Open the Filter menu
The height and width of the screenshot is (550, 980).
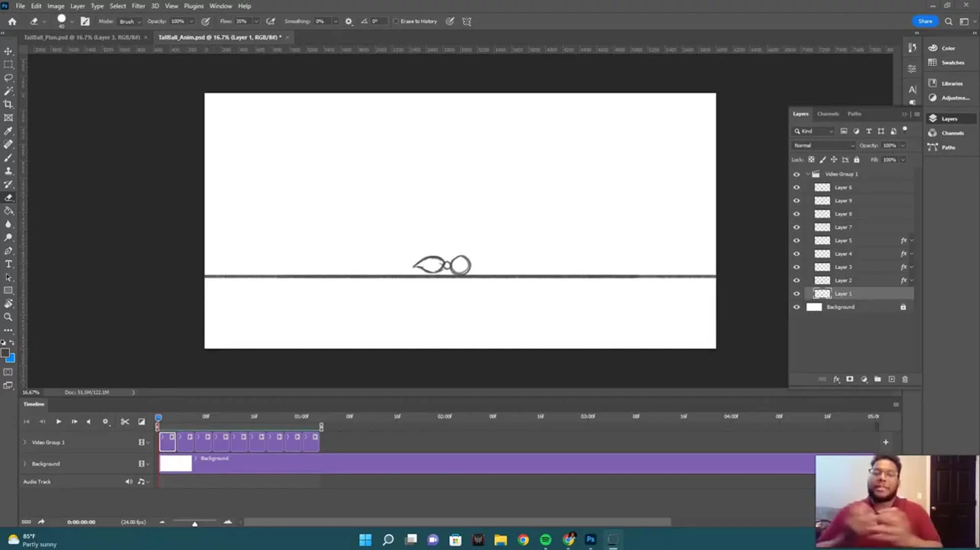tap(138, 6)
